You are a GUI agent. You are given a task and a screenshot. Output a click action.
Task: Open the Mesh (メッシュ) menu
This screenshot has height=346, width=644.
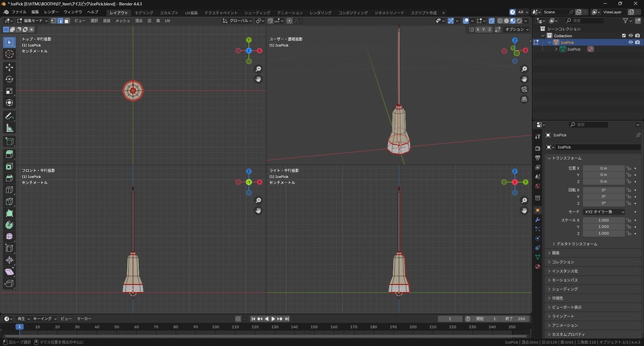coord(123,21)
